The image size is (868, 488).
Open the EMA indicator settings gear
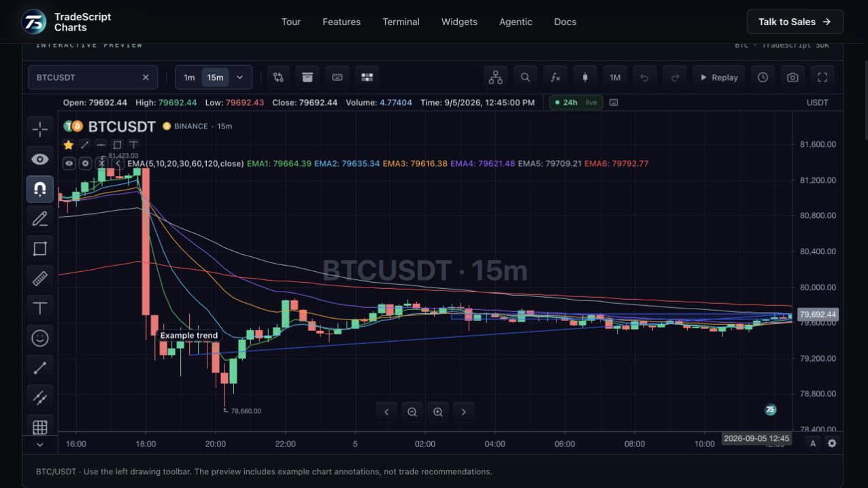[85, 163]
